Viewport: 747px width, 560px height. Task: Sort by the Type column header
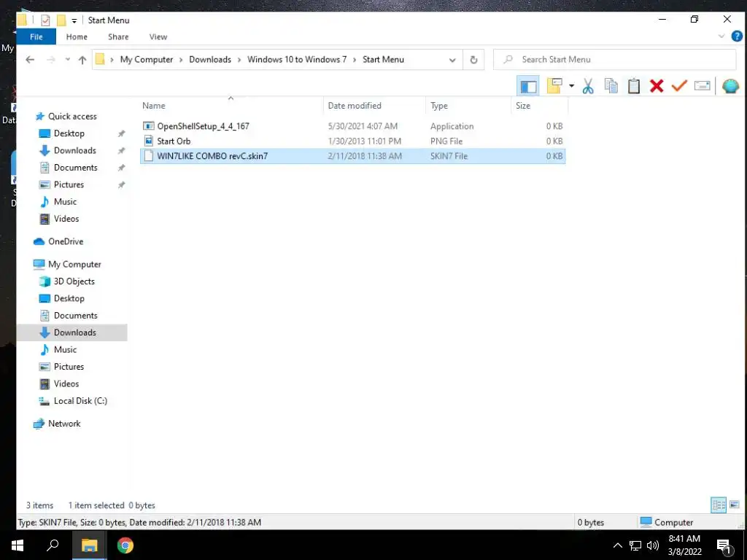click(468, 106)
